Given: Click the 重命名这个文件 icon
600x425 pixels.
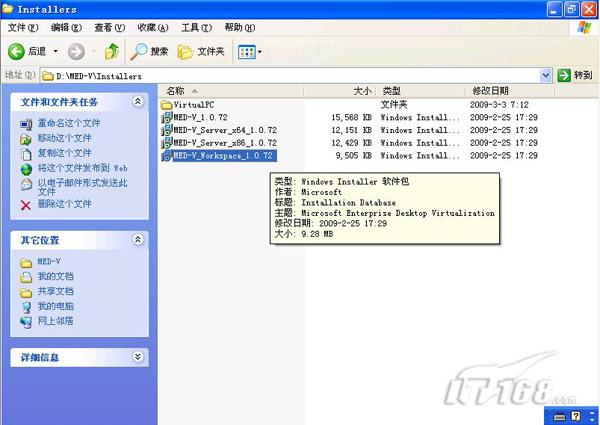Looking at the screenshot, I should click(26, 124).
